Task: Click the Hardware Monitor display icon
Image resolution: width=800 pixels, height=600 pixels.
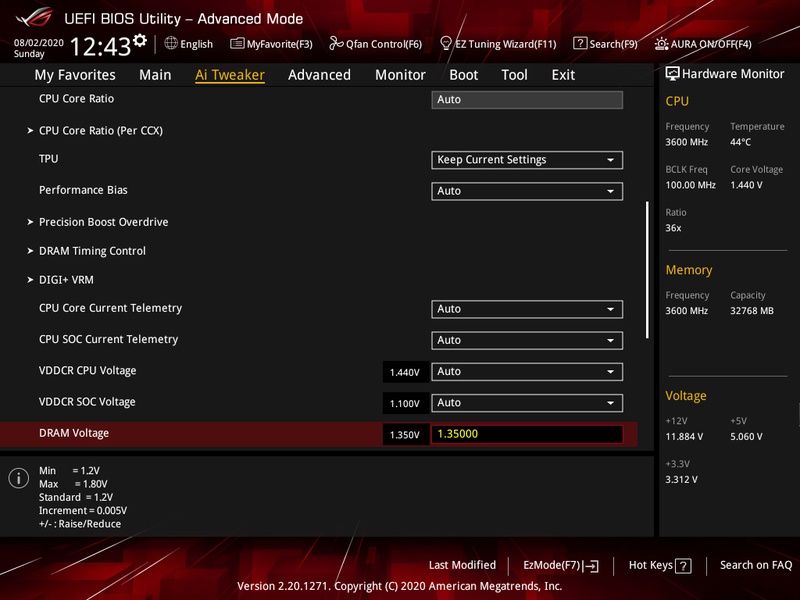Action: (x=672, y=73)
